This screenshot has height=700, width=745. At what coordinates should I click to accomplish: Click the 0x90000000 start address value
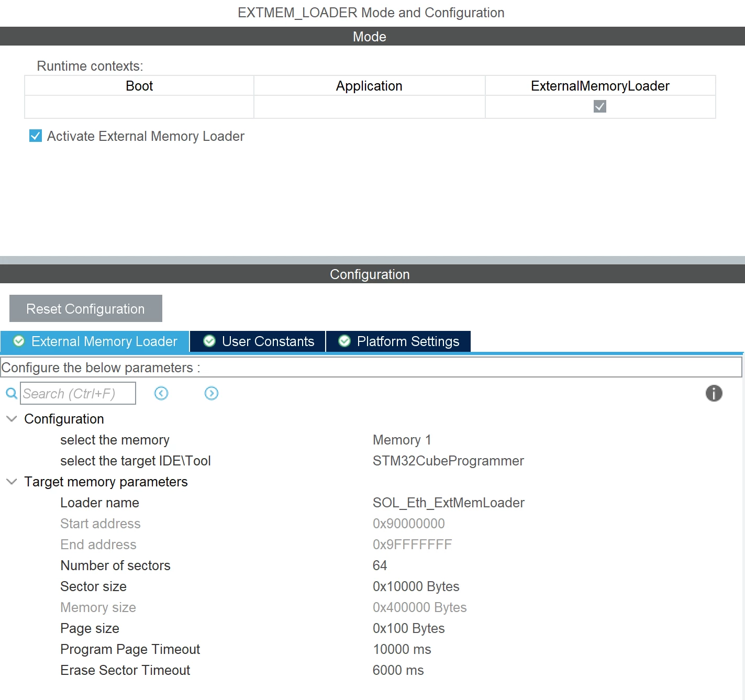409,524
